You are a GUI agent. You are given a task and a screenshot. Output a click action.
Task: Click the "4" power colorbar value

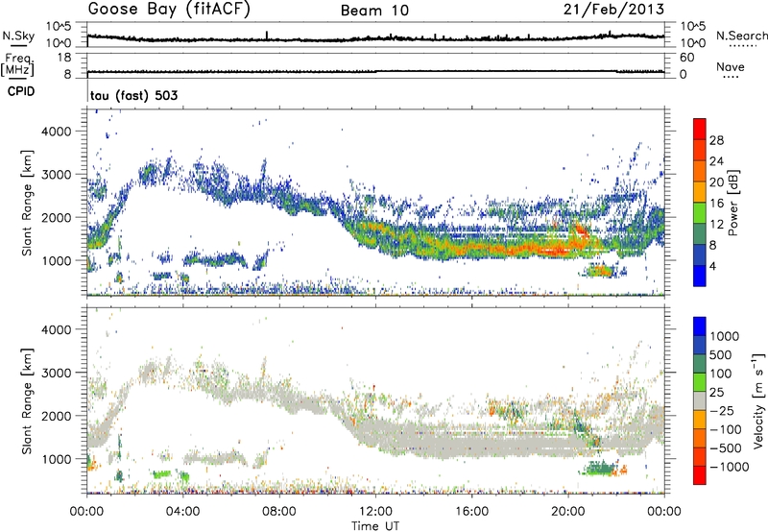(x=712, y=266)
